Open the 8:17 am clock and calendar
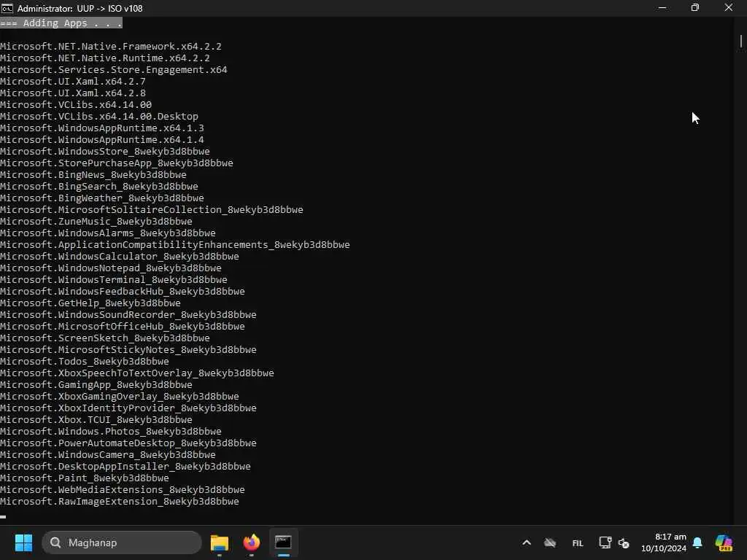This screenshot has width=747, height=560. [664, 542]
